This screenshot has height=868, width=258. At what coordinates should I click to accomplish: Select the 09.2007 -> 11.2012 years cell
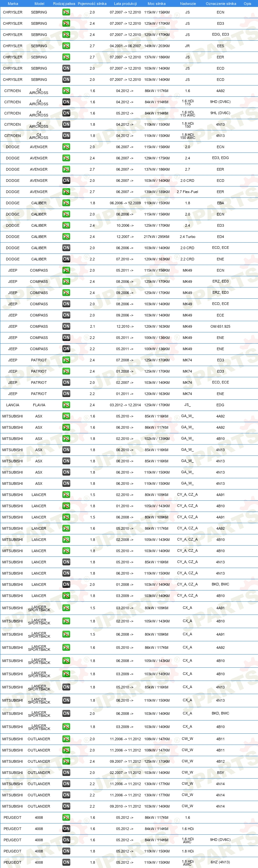pos(125,761)
